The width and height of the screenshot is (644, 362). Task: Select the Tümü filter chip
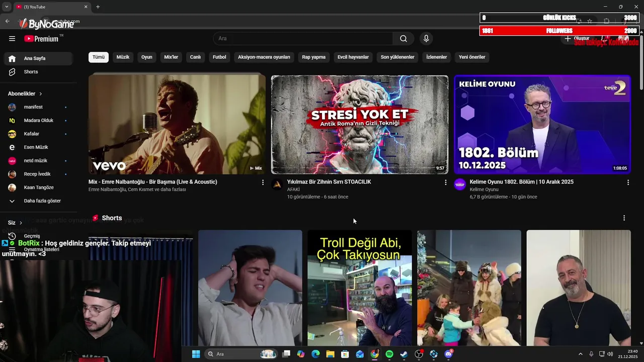(x=99, y=57)
